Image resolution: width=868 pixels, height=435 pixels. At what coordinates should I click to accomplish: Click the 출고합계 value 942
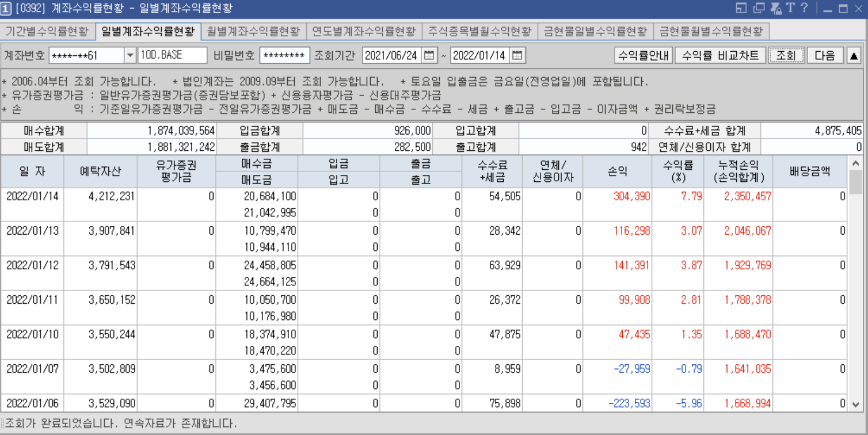(638, 147)
